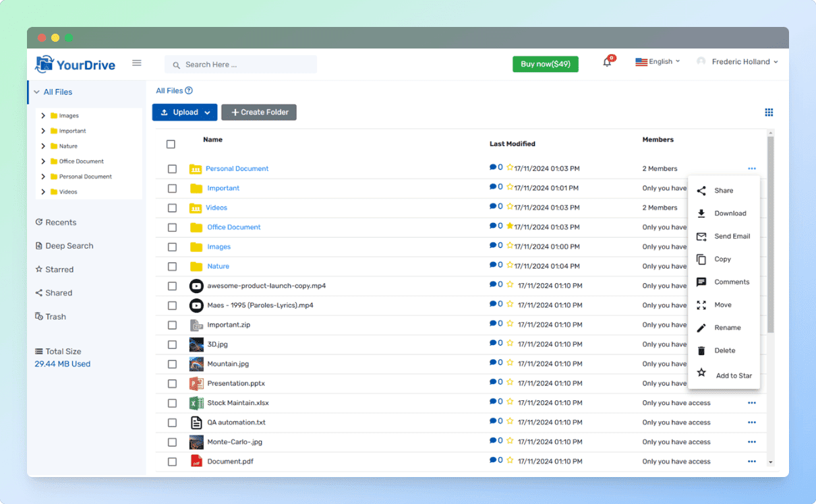Tick the QA automation.txt checkbox
The width and height of the screenshot is (816, 504).
[x=172, y=423]
